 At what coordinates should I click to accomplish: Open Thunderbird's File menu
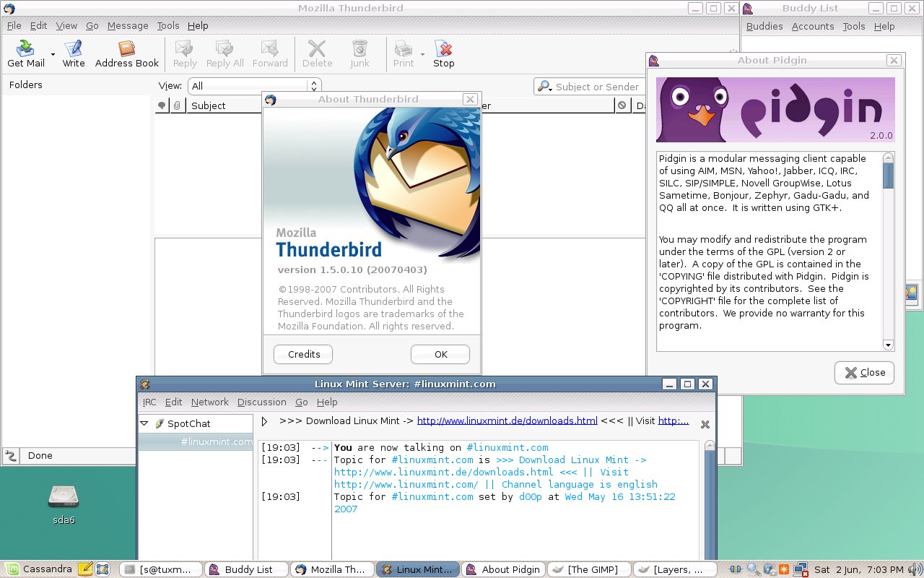pos(14,25)
